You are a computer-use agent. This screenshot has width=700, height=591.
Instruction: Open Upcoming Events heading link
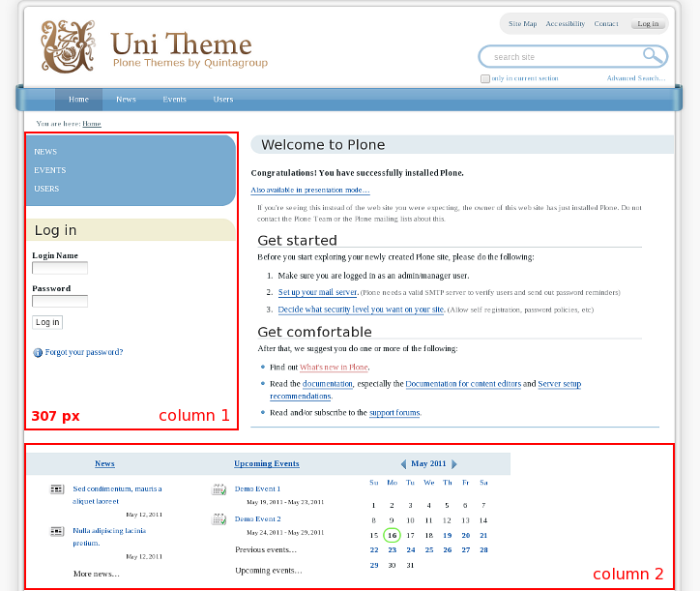267,463
